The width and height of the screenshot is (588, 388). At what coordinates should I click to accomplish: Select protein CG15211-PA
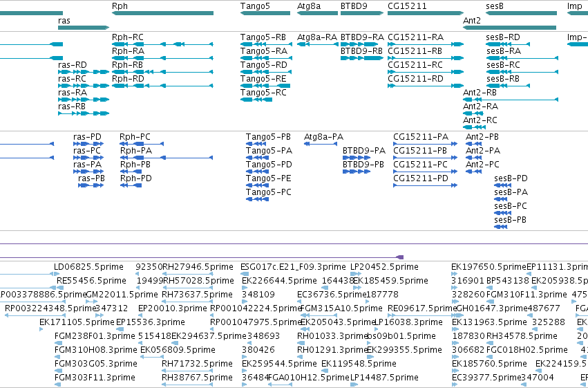(425, 144)
